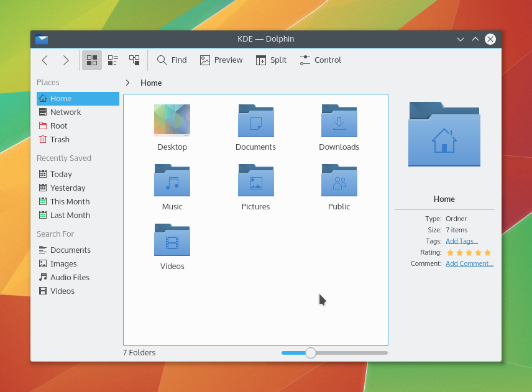Viewport: 532px width, 392px height.
Task: Go forward with the right arrow button
Action: tap(66, 60)
